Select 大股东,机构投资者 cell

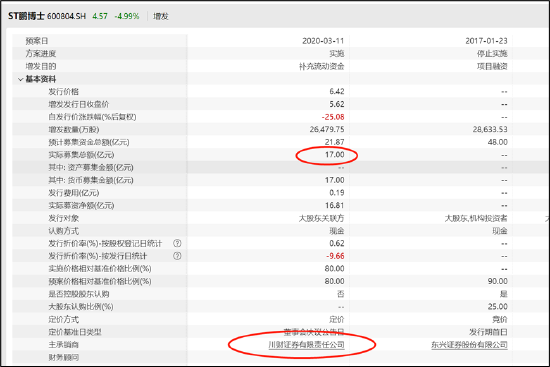pyautogui.click(x=476, y=218)
